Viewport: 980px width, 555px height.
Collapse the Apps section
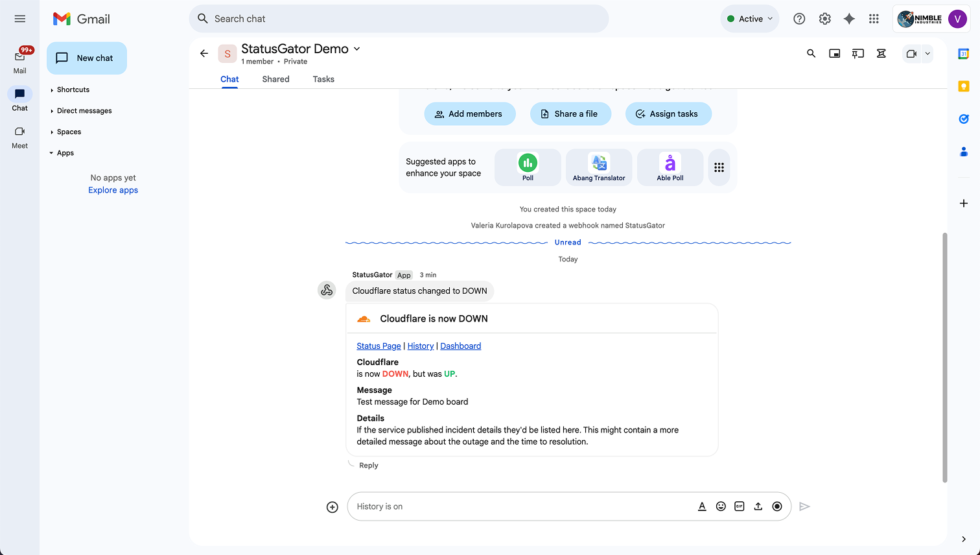tap(65, 153)
